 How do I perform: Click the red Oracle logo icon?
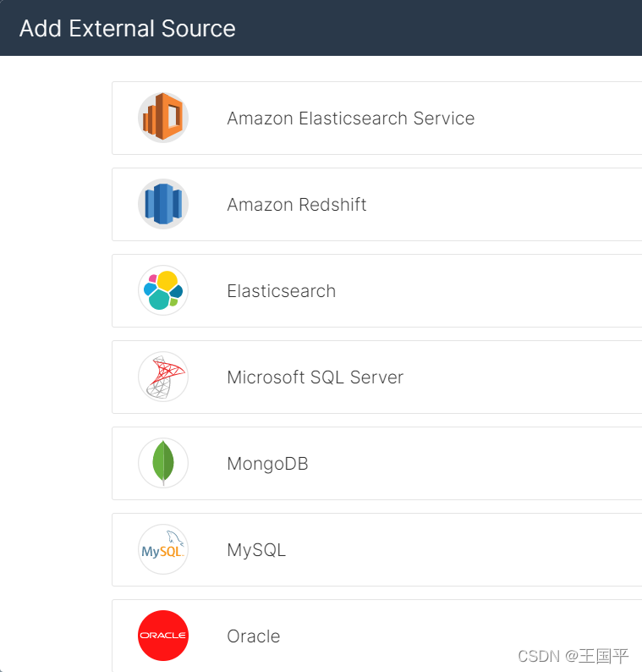coord(163,635)
